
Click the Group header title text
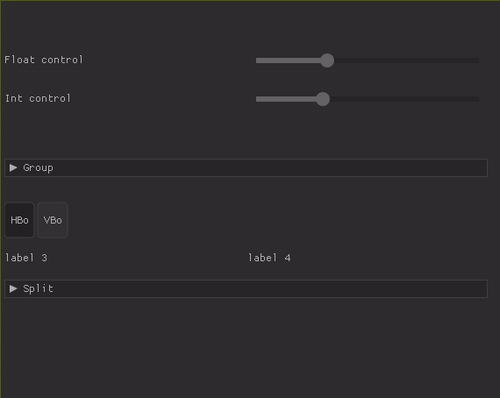[38, 168]
